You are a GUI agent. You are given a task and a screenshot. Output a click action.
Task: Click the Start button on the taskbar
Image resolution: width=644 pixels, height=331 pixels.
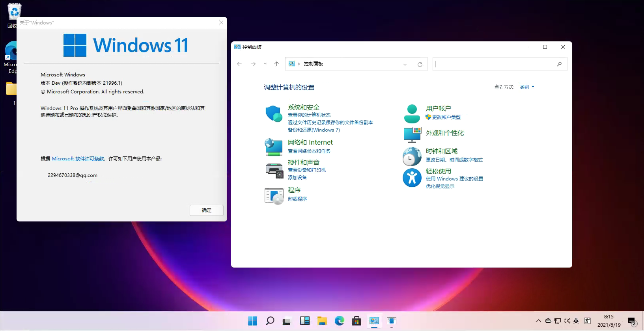point(252,321)
